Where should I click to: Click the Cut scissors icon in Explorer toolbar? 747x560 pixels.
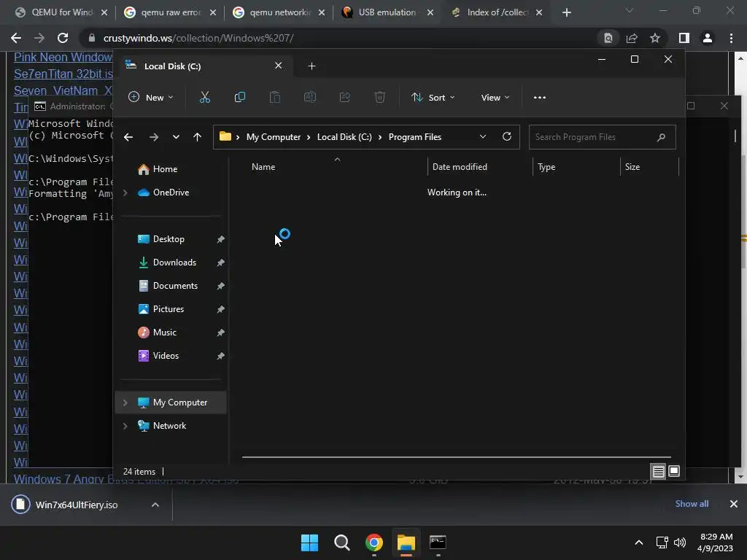pyautogui.click(x=205, y=98)
